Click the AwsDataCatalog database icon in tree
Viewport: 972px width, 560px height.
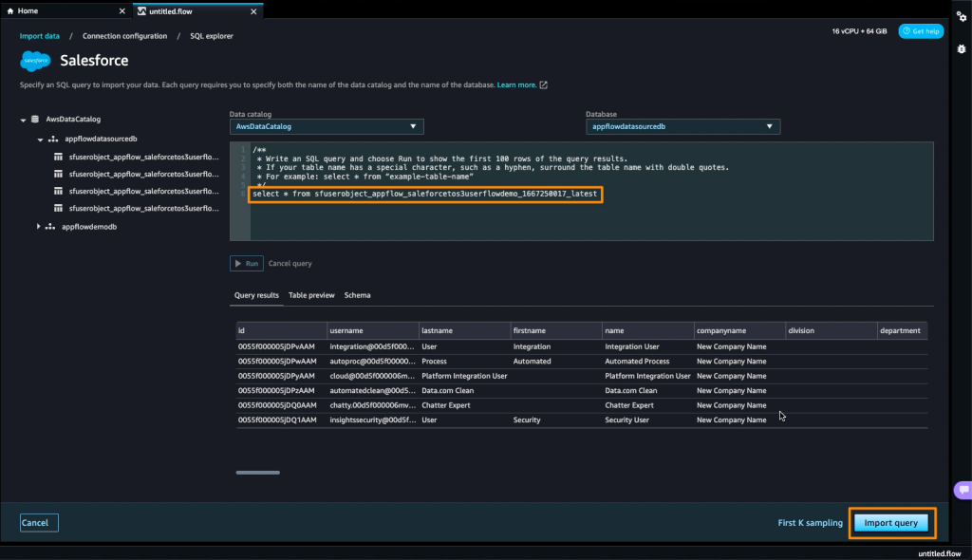[35, 120]
